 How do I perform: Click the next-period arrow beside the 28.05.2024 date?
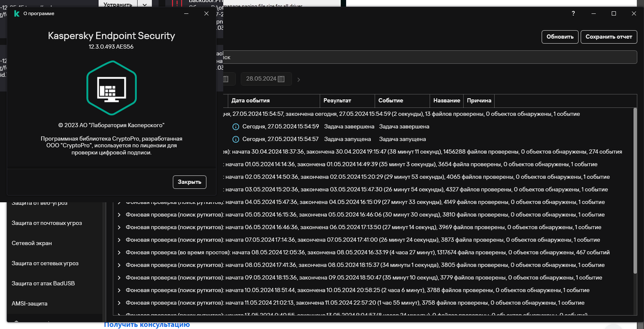299,79
